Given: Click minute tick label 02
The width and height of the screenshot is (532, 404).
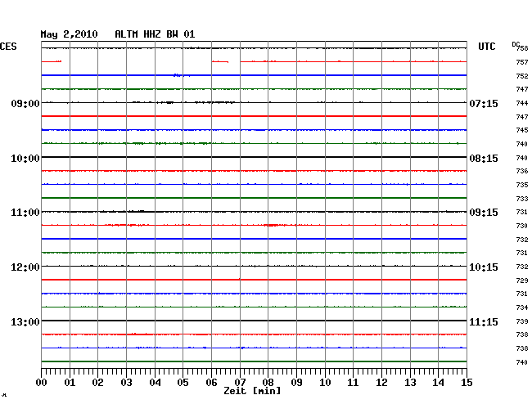Looking at the screenshot, I should [x=97, y=383].
